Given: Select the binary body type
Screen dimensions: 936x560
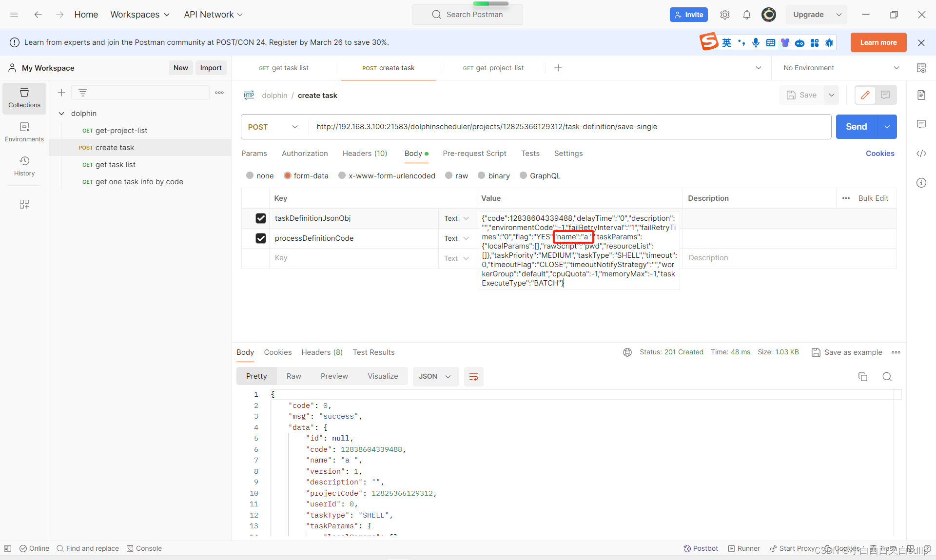Looking at the screenshot, I should click(481, 175).
